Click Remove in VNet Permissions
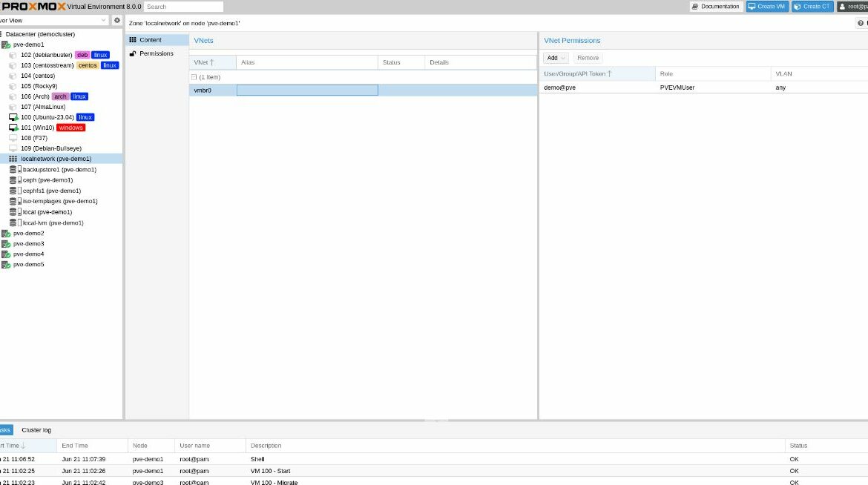The width and height of the screenshot is (868, 485). point(588,58)
